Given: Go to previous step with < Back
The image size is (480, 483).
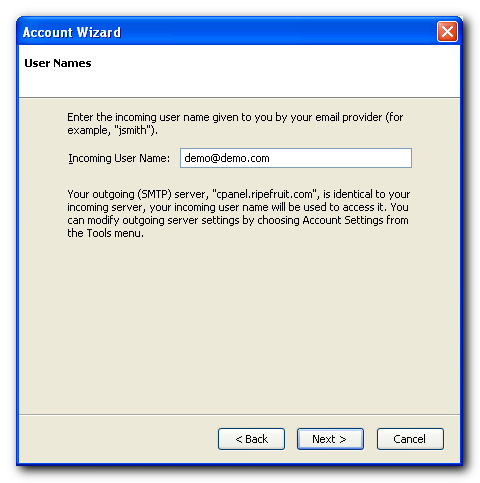Looking at the screenshot, I should point(251,439).
